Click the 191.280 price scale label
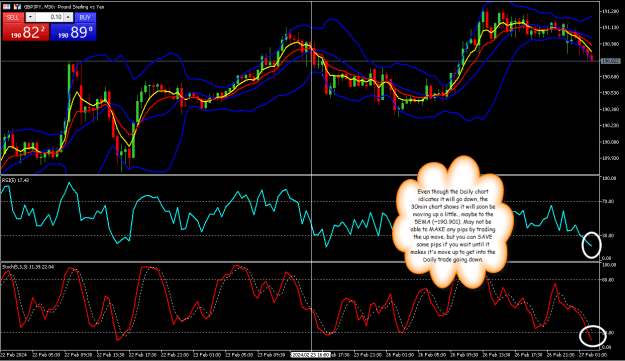 point(611,11)
